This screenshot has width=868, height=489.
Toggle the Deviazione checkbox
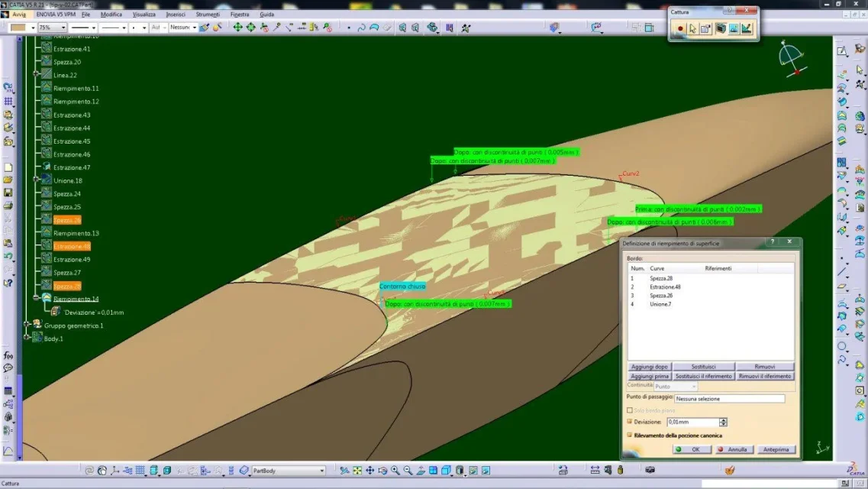pos(630,422)
